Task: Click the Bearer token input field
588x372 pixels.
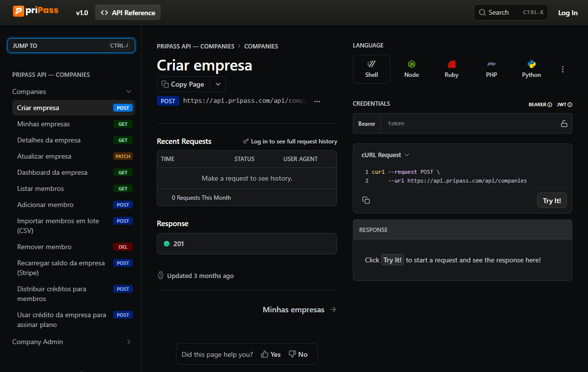Action: point(470,124)
